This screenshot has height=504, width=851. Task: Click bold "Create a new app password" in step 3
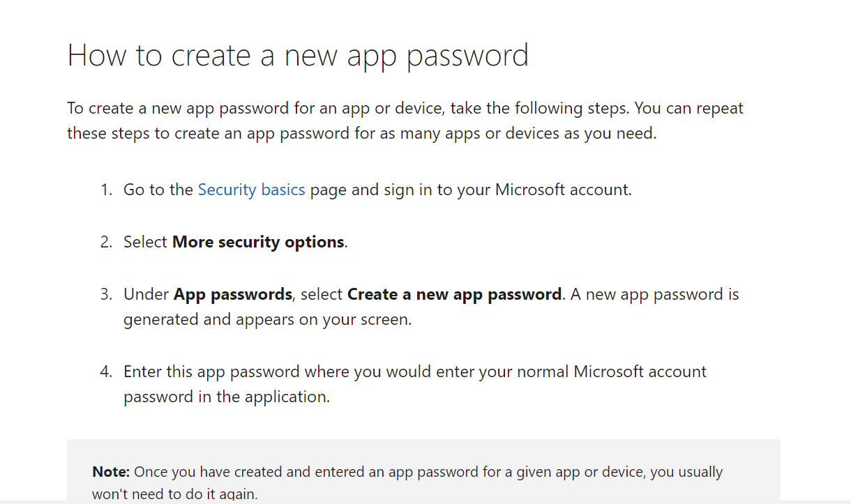[454, 294]
